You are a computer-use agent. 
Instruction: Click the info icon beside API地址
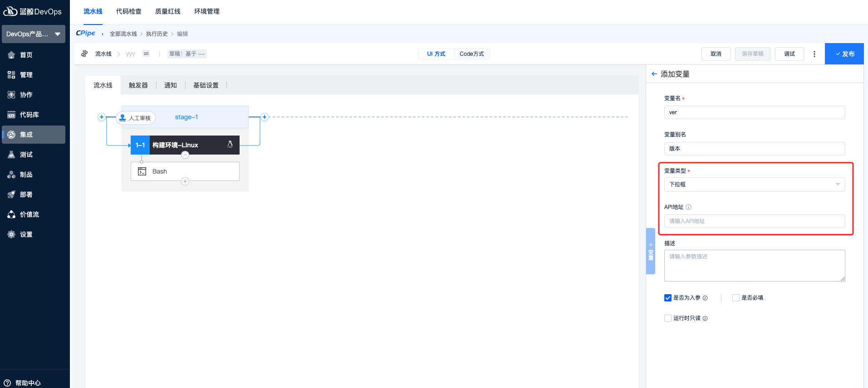(688, 207)
